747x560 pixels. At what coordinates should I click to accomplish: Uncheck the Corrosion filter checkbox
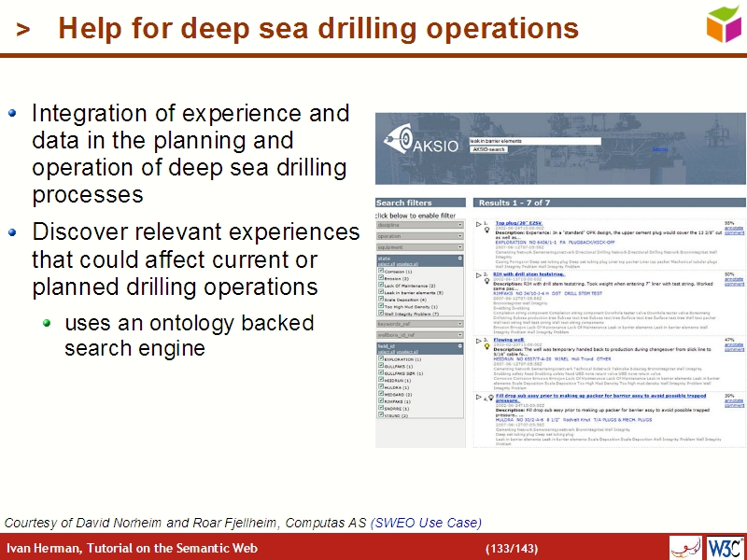(x=380, y=270)
